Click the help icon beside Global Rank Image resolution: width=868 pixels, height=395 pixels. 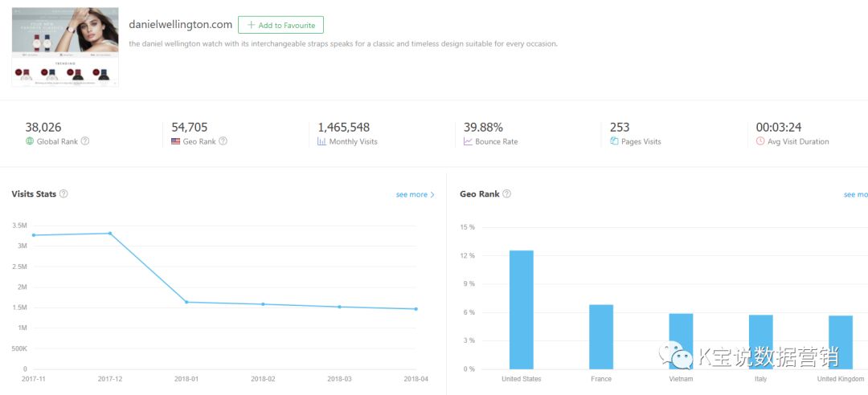coord(85,141)
